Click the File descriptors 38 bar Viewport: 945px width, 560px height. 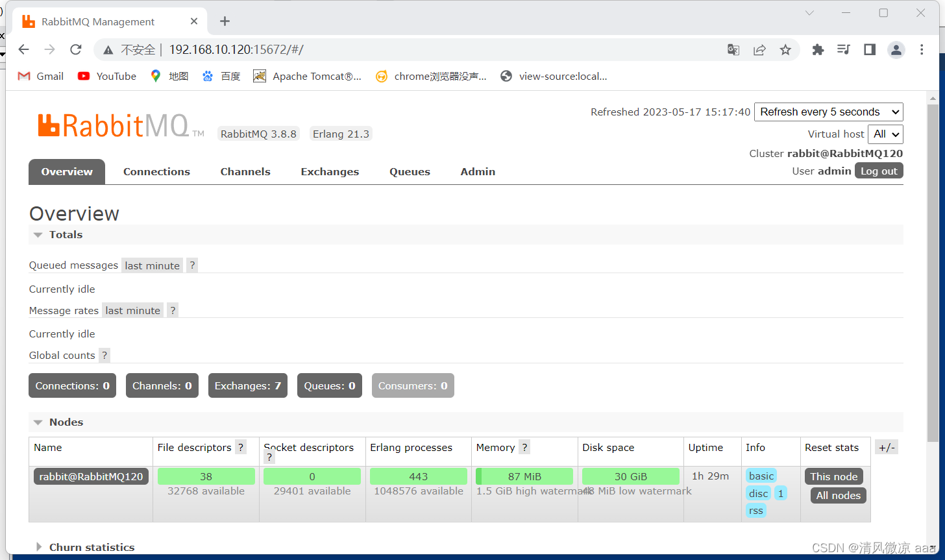(206, 476)
